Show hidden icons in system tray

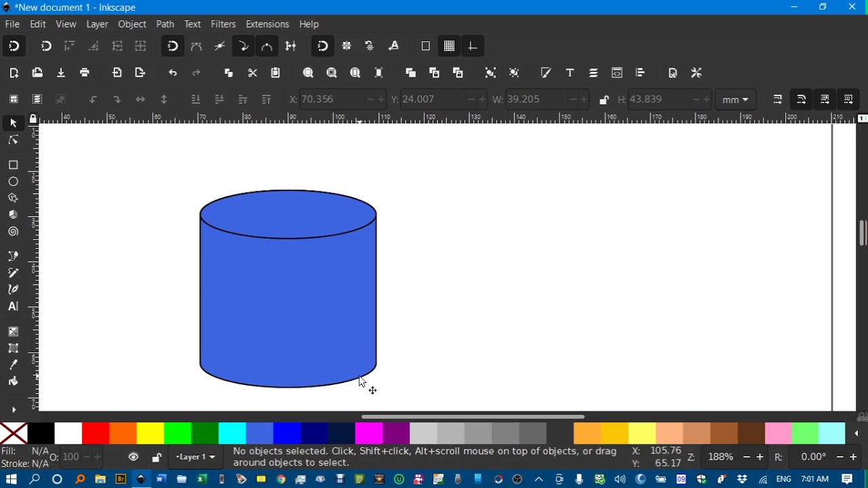(x=539, y=480)
